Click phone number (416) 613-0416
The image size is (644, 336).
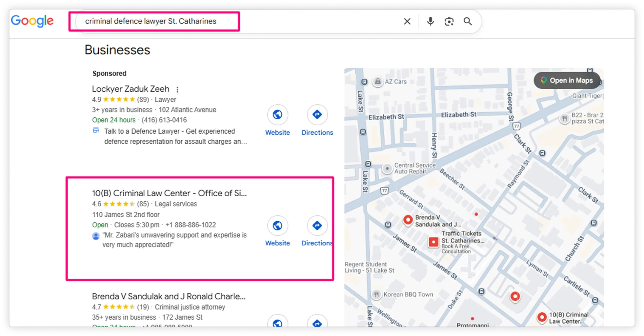tap(164, 120)
